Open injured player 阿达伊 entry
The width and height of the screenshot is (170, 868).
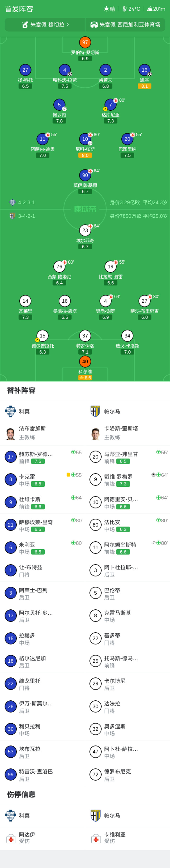pyautogui.click(x=42, y=838)
